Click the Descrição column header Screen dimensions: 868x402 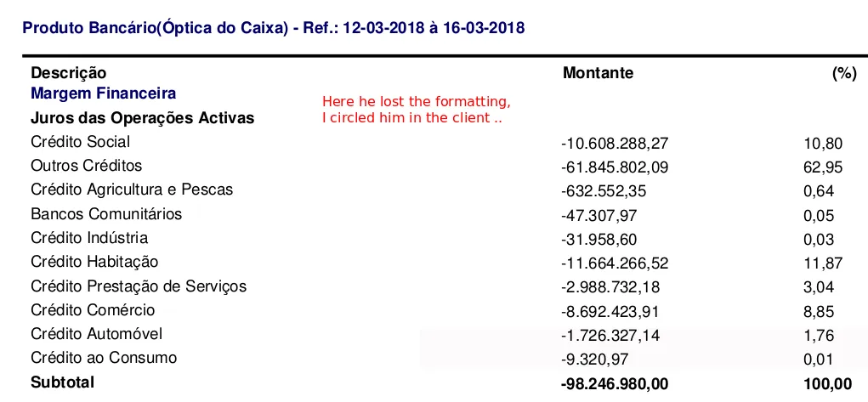(x=68, y=73)
